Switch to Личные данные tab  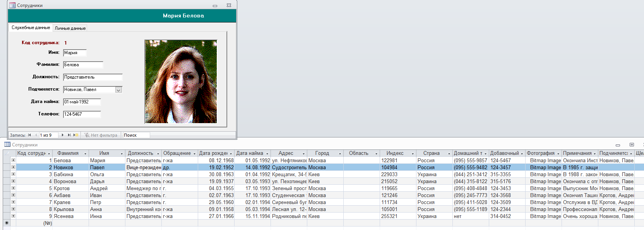(70, 28)
